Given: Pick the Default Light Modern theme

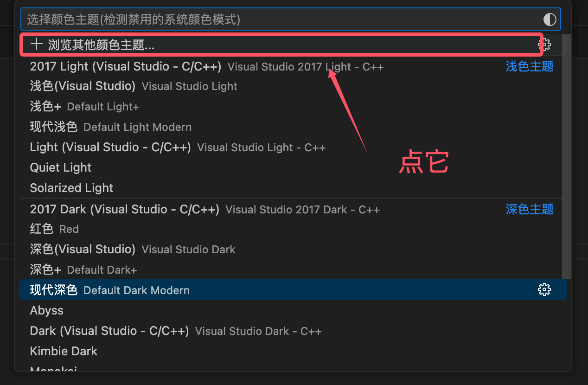Looking at the screenshot, I should click(53, 127).
